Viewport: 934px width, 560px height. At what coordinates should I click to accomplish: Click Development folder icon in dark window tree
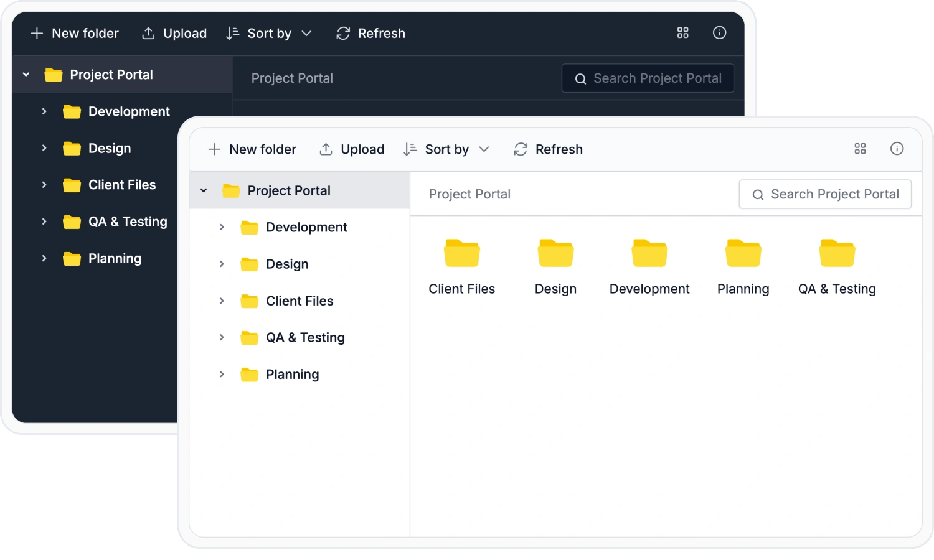pos(72,111)
